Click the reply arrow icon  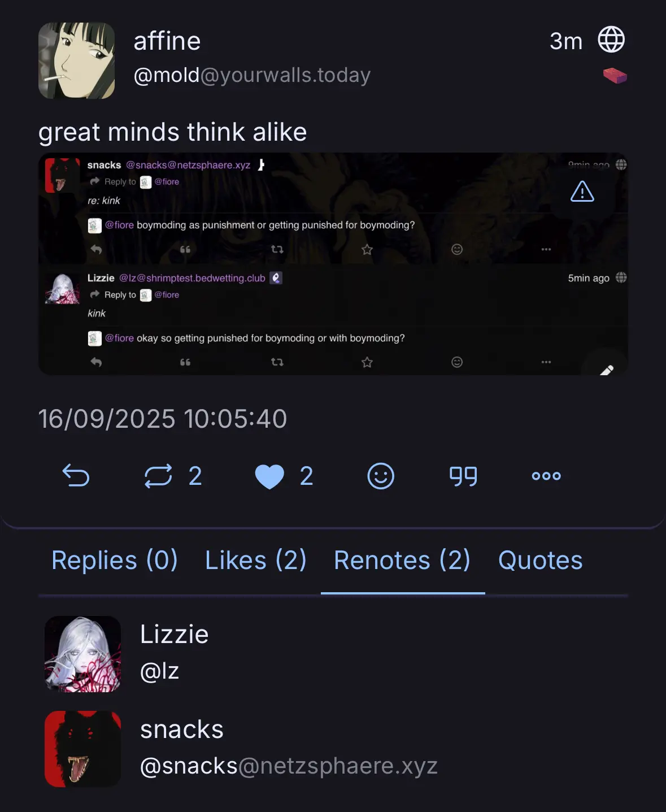pos(76,476)
